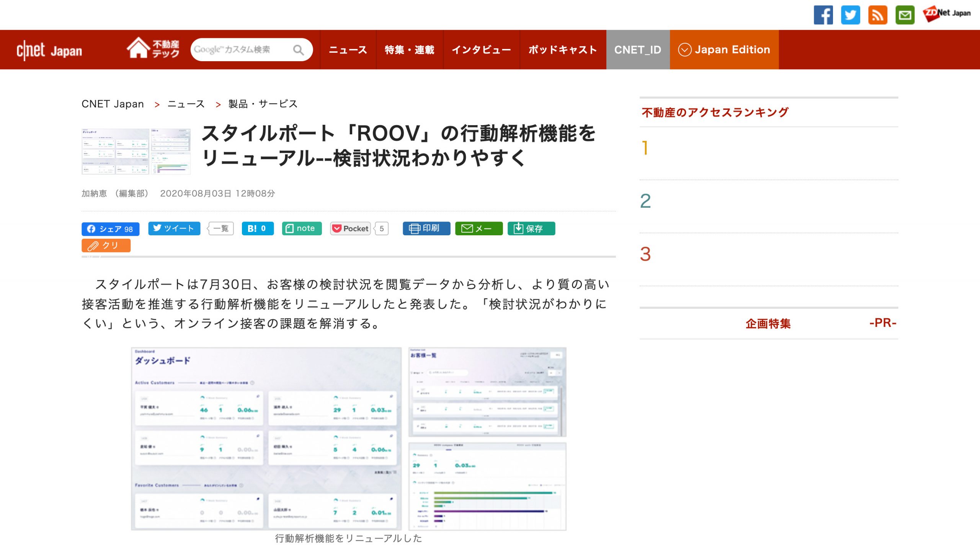
Task: Open the dashboard screenshot image in article
Action: click(349, 439)
